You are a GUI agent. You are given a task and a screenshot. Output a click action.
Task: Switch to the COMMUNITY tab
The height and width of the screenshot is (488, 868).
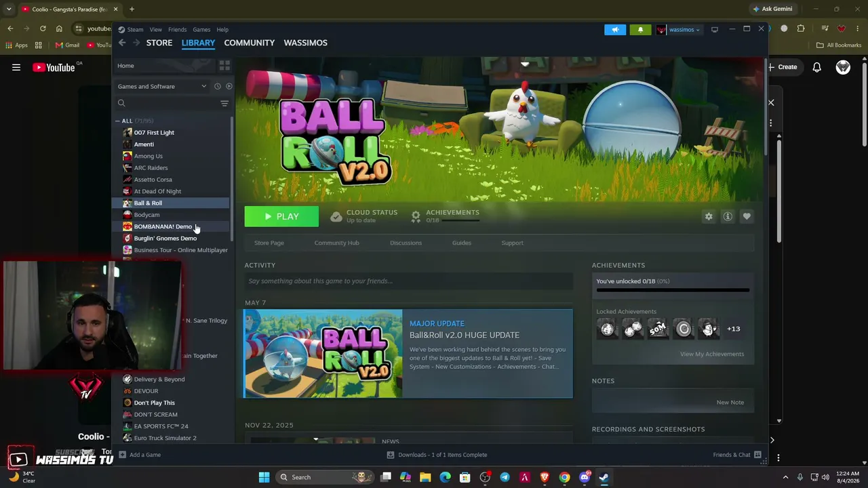(x=250, y=43)
